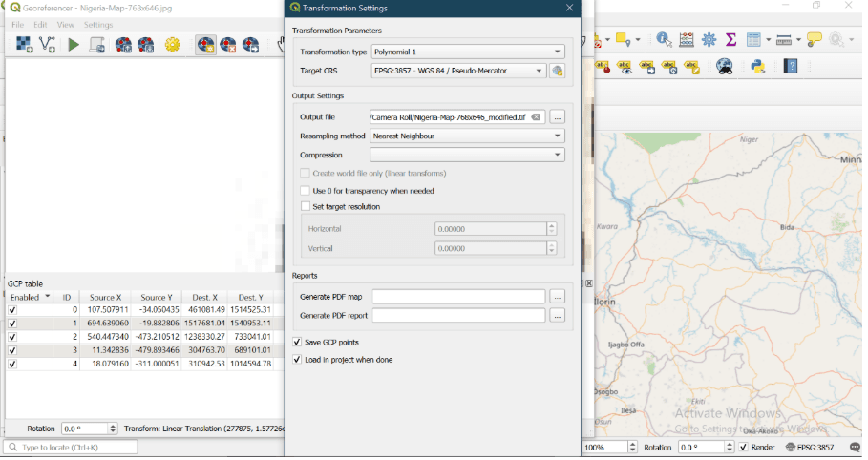Viewport: 868px width, 460px height.
Task: Expand the Resampling method dropdown
Action: 467,136
